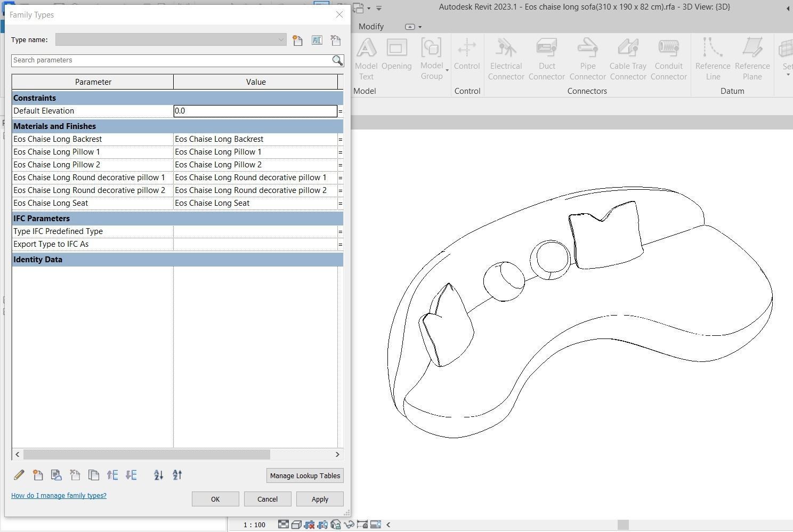Click the Manage Lookup Tables button

click(x=305, y=475)
